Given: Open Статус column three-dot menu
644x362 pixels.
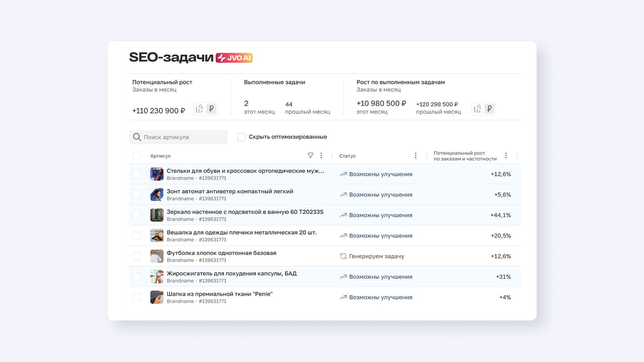Looking at the screenshot, I should [x=416, y=156].
